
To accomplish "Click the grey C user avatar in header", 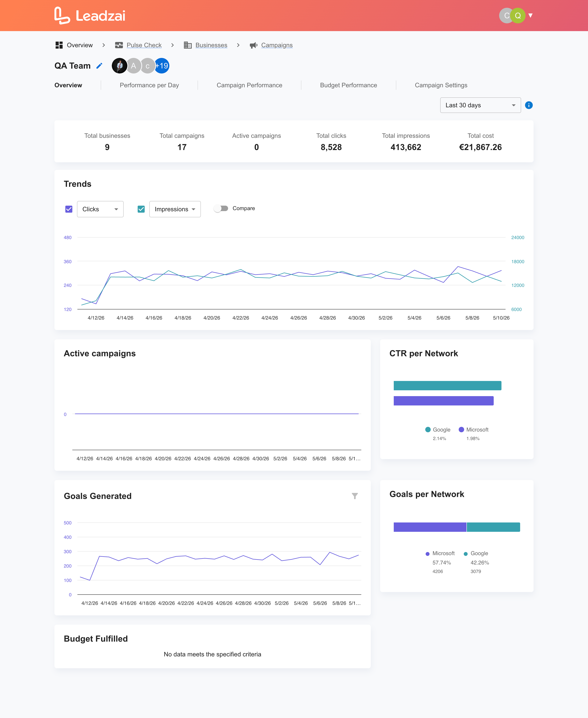I will (505, 16).
